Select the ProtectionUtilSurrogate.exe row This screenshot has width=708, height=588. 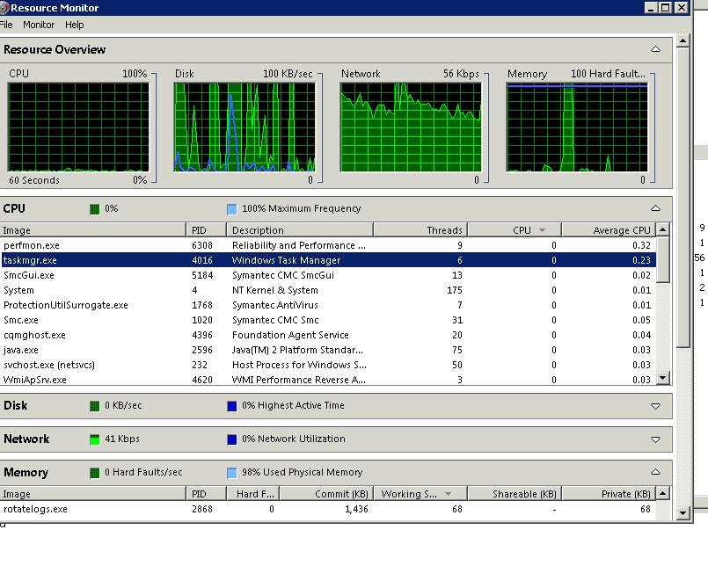(x=328, y=305)
